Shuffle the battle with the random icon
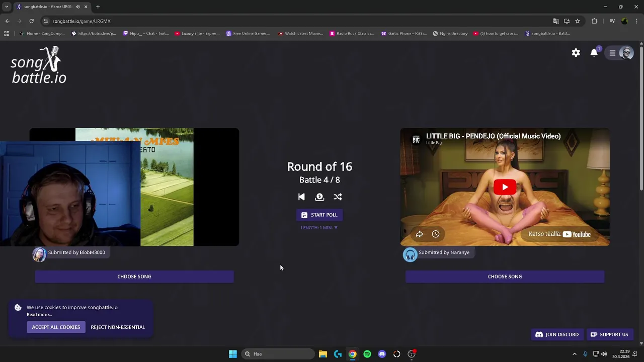The height and width of the screenshot is (362, 644). pos(338,197)
